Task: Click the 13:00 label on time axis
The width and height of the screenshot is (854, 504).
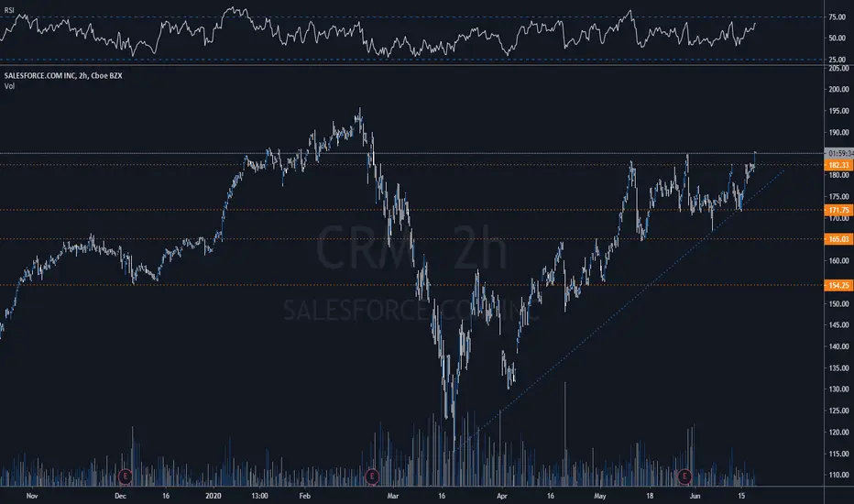Action: (260, 496)
